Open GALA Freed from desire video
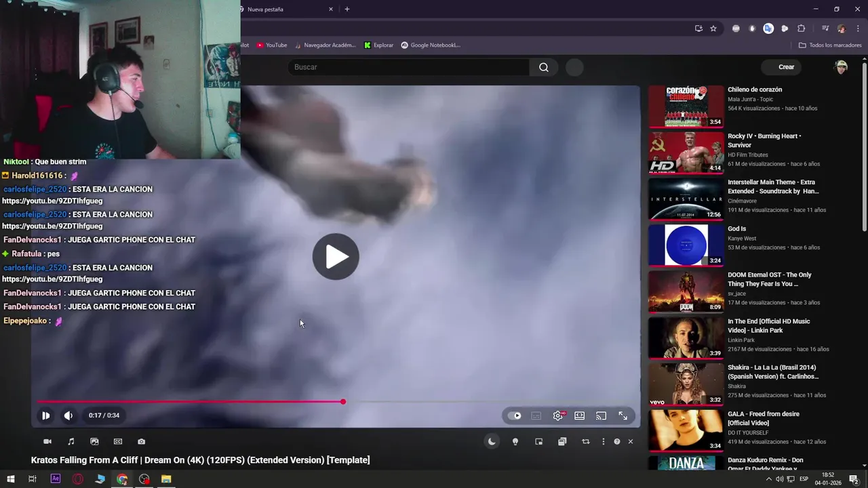This screenshot has height=488, width=868. (x=764, y=418)
